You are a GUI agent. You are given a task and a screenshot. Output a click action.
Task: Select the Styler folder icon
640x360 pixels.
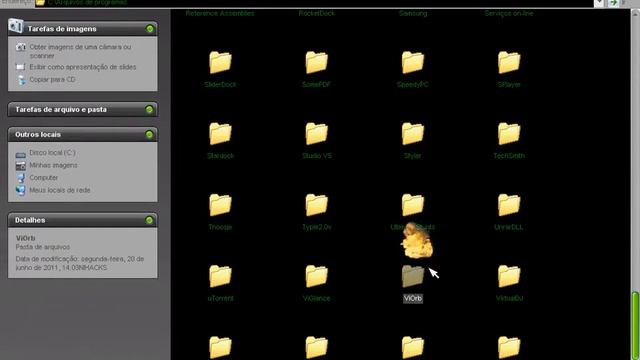click(413, 134)
